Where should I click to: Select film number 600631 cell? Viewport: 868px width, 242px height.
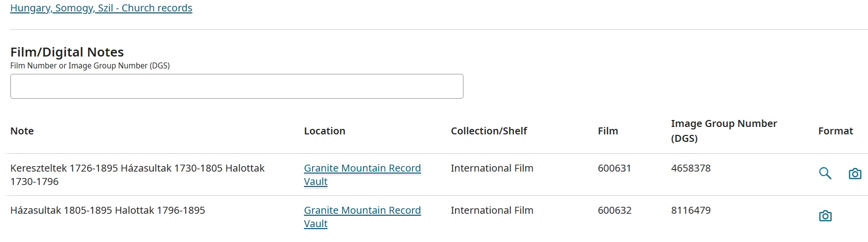tap(614, 168)
